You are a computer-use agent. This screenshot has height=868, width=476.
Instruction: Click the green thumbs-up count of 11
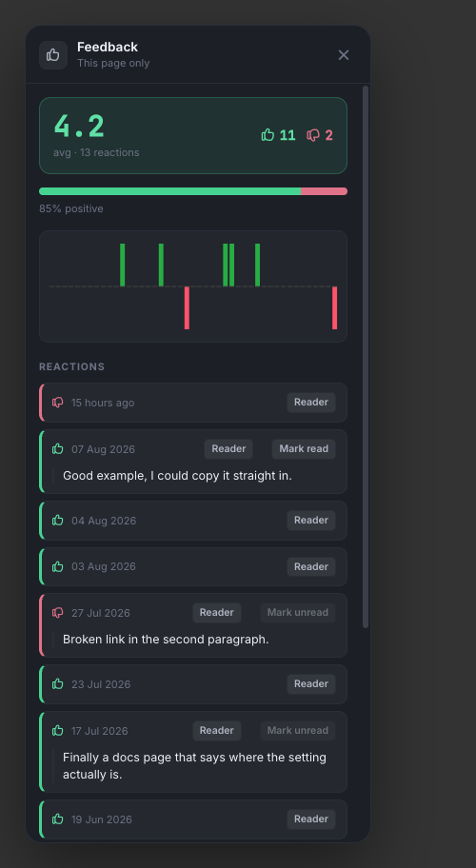click(278, 135)
